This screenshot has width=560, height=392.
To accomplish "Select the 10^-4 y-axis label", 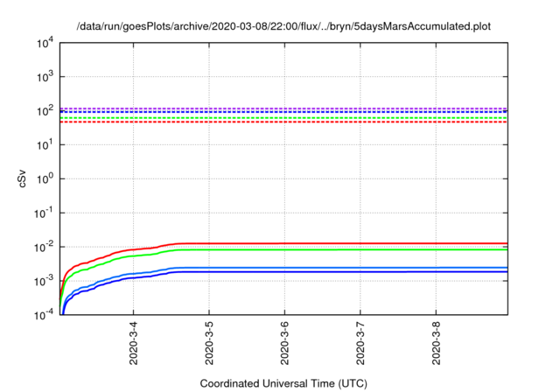I will click(x=45, y=314).
